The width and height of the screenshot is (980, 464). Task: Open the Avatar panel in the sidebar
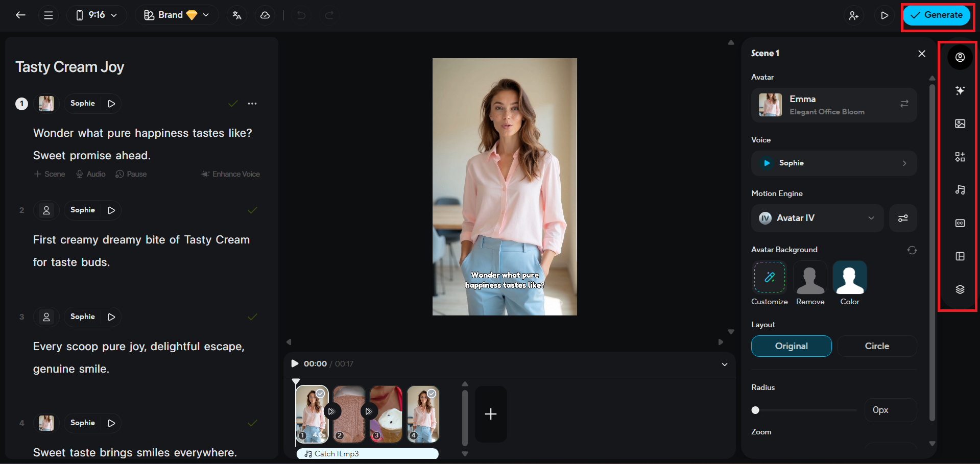tap(960, 57)
